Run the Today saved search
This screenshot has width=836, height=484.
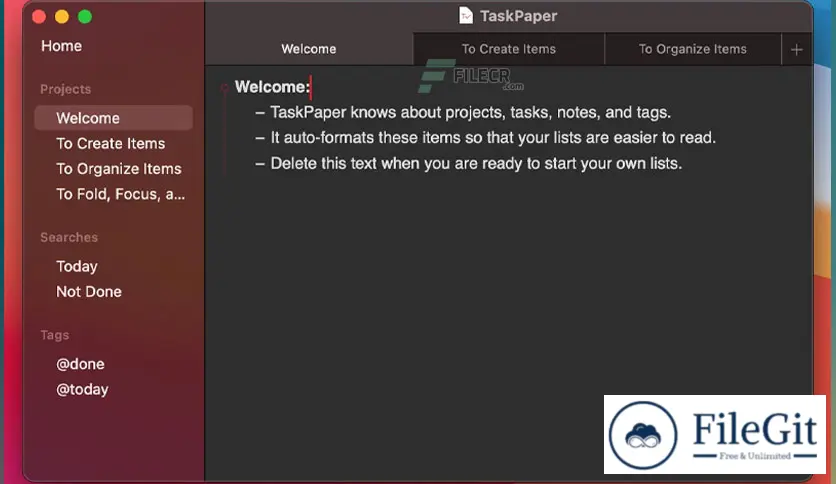(77, 266)
